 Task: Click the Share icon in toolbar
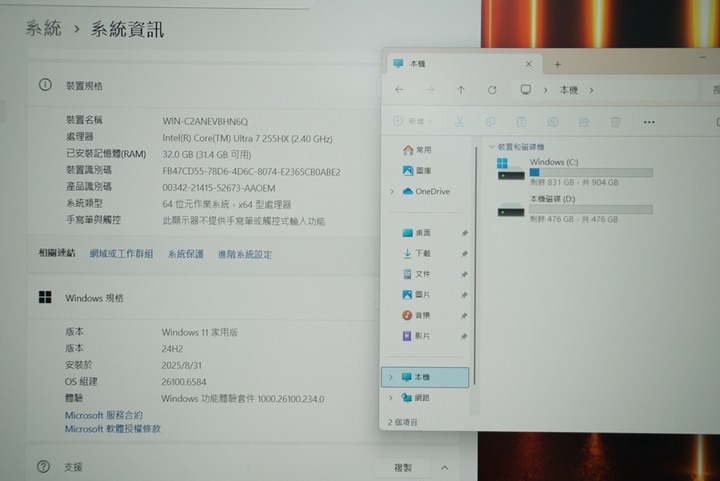click(584, 122)
